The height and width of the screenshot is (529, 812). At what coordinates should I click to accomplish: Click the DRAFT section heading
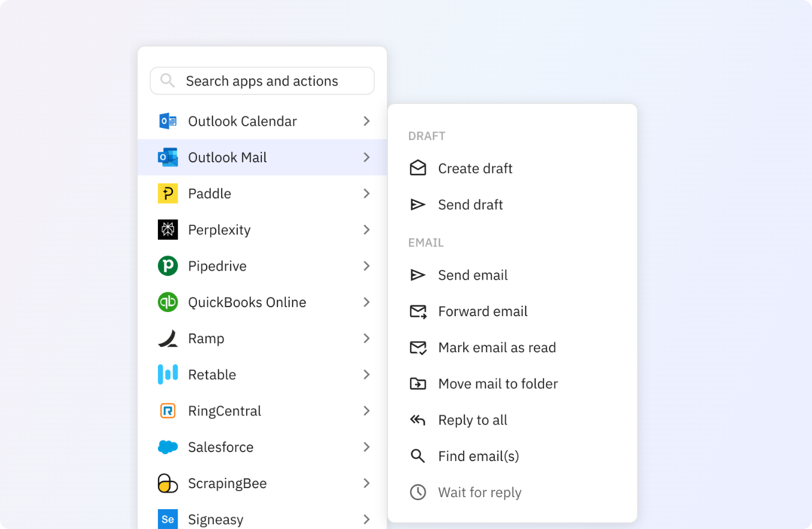(x=427, y=136)
